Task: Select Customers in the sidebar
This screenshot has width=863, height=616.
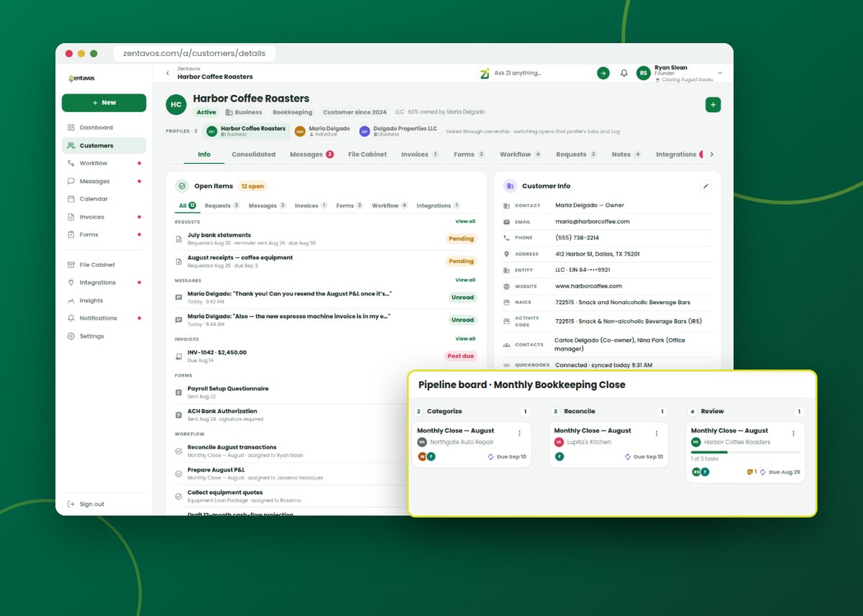Action: coord(104,146)
